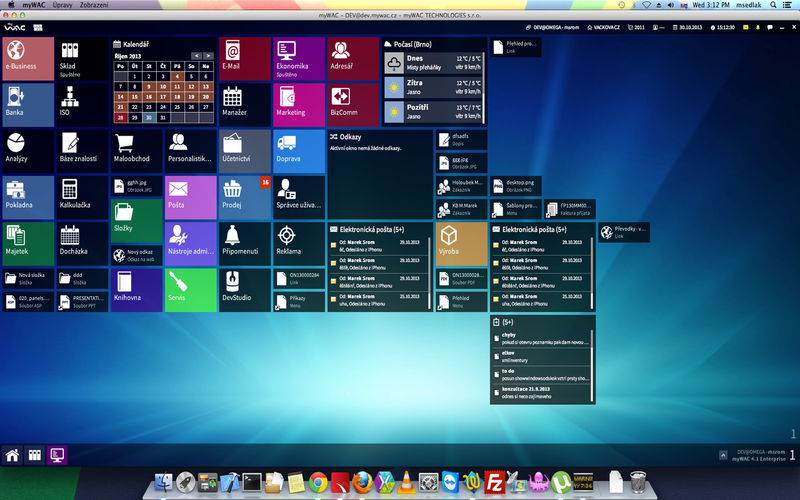The height and width of the screenshot is (500, 800).
Task: Open the Marketing tile
Action: click(299, 105)
